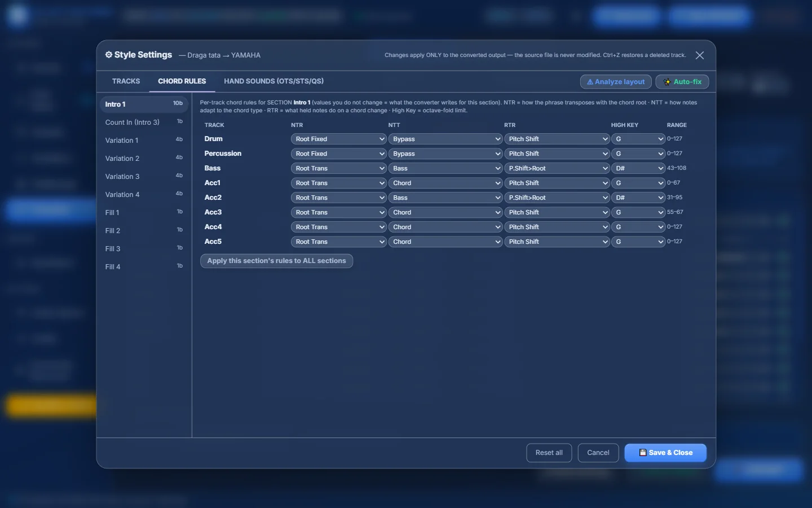Open the Drum NTR dropdown

(x=338, y=139)
